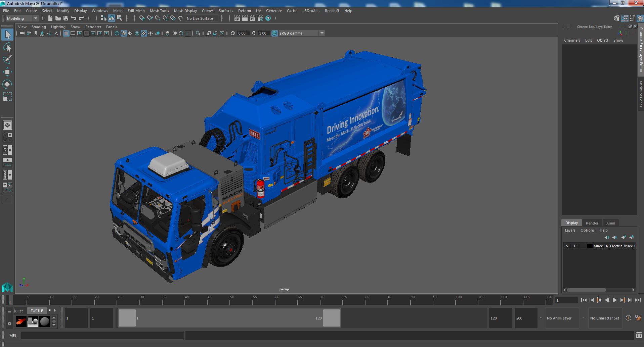Image resolution: width=644 pixels, height=347 pixels.
Task: Click the range slider right handle
Action: click(332, 318)
